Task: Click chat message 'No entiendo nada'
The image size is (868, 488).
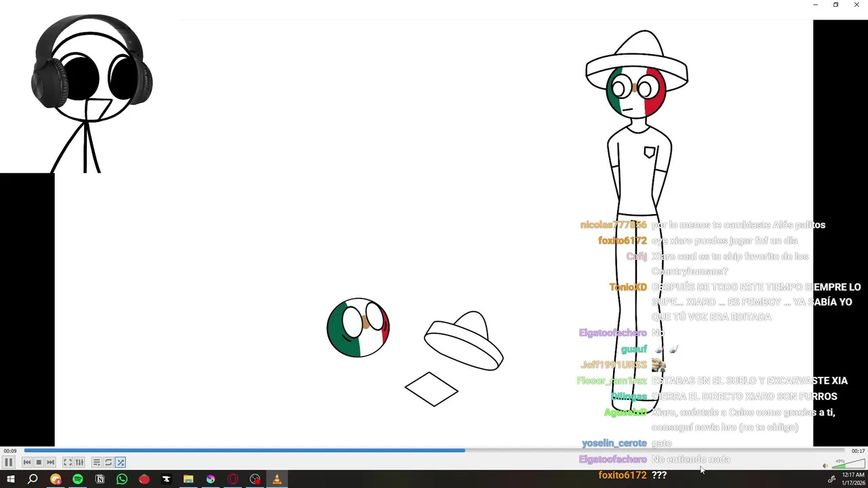Action: click(x=691, y=460)
